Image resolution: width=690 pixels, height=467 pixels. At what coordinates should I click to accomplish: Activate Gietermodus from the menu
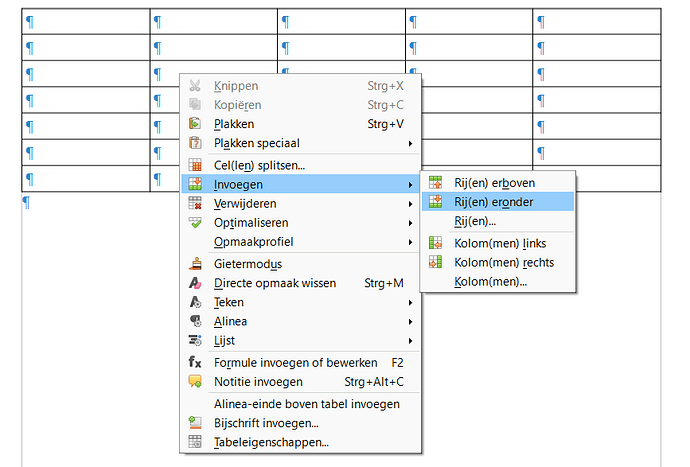(301, 264)
